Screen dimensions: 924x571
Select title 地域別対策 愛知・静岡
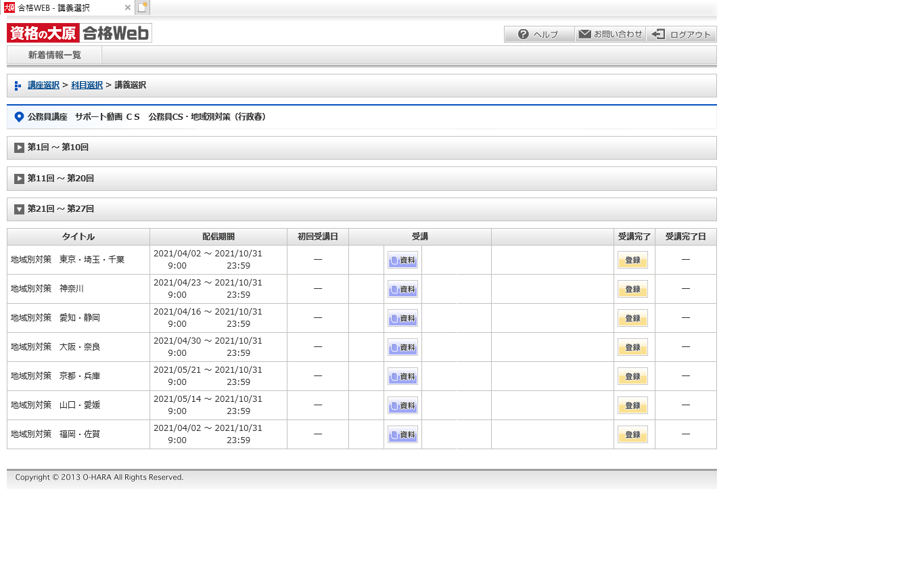click(55, 318)
